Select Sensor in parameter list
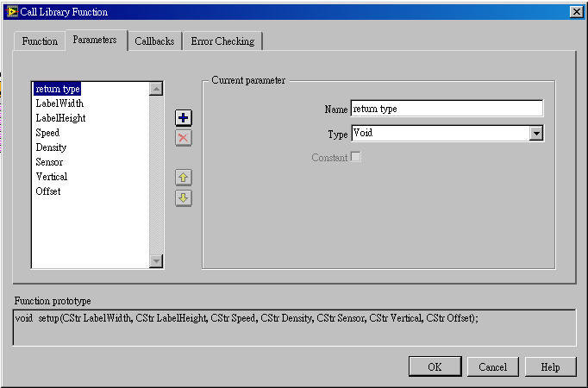Image resolution: width=588 pixels, height=388 pixels. click(49, 162)
